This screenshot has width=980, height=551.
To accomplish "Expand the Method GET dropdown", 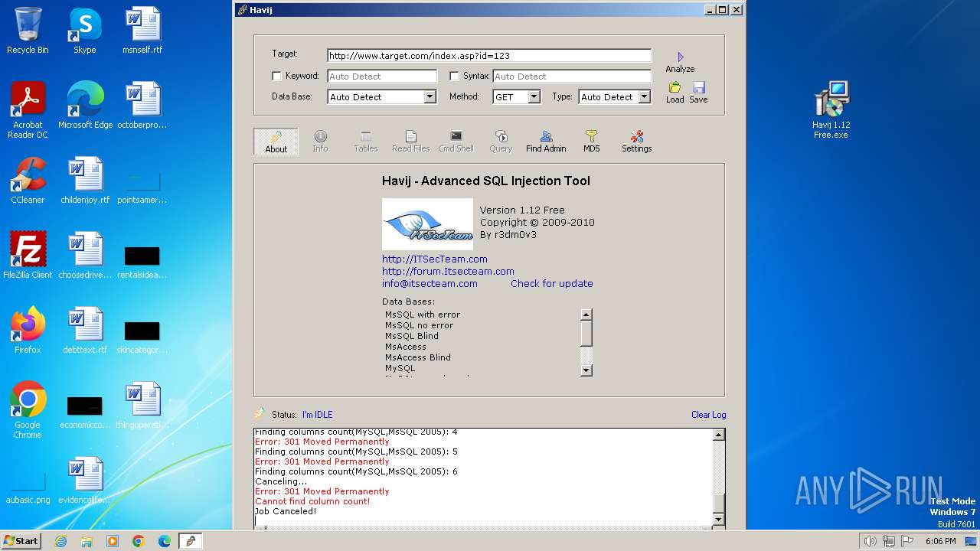I will tap(534, 97).
